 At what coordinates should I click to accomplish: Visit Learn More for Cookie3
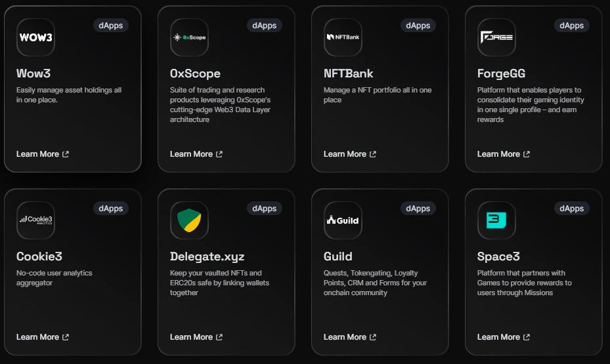tap(43, 337)
